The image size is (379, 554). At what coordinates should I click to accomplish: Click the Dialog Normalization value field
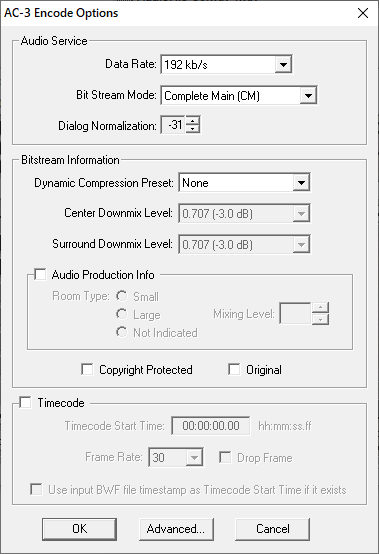coord(173,125)
